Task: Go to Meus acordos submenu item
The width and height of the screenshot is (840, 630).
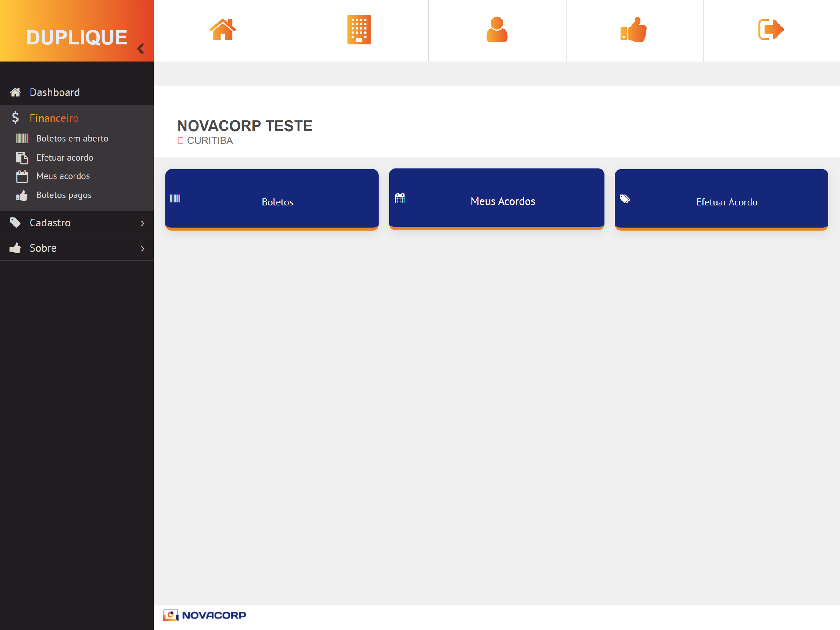Action: pyautogui.click(x=63, y=176)
